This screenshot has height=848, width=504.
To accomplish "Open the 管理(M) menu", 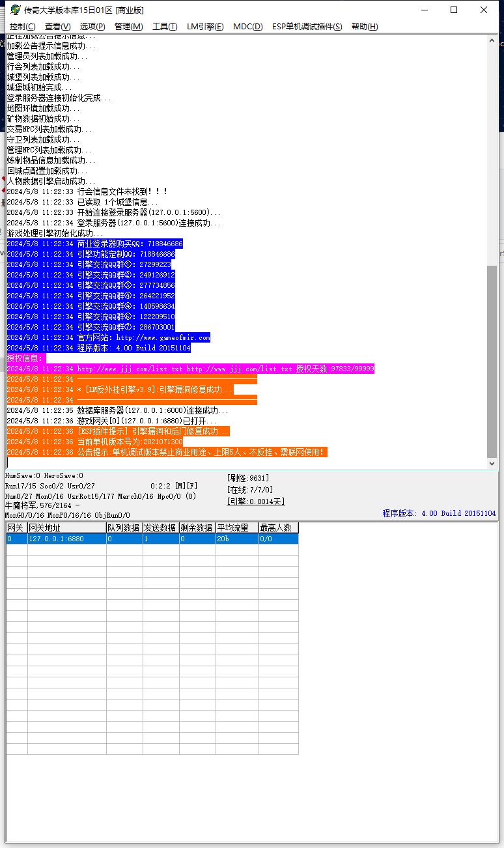I will [x=128, y=27].
